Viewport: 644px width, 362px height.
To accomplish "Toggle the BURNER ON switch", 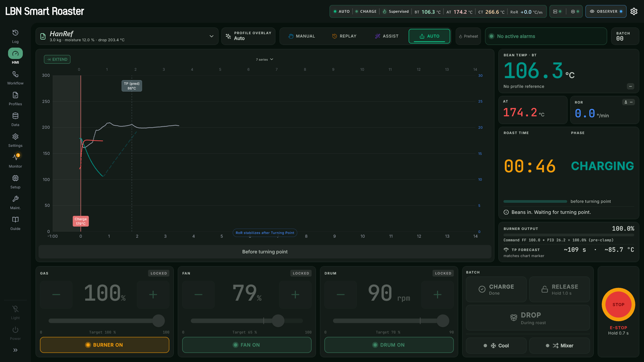I will pyautogui.click(x=105, y=345).
